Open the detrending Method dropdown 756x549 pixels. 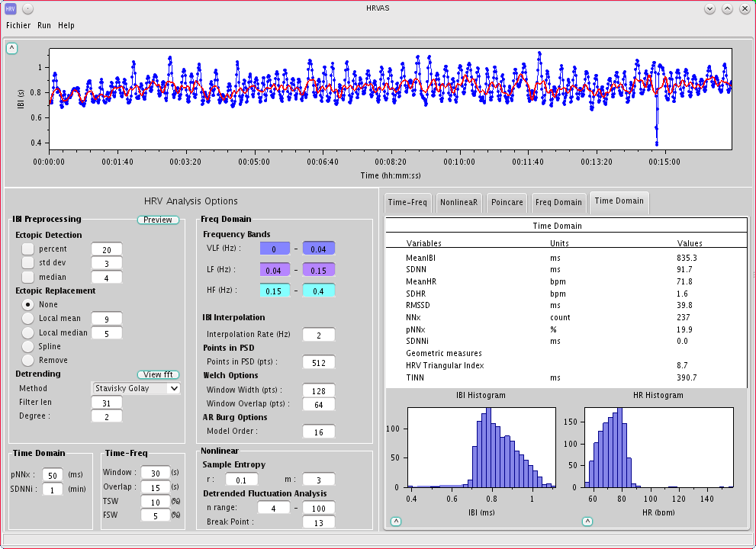[135, 388]
